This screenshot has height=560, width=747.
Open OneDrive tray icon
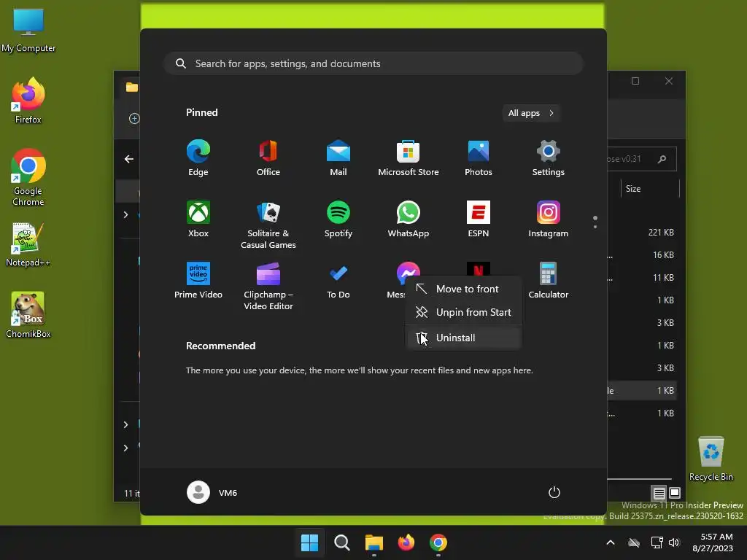pyautogui.click(x=634, y=542)
